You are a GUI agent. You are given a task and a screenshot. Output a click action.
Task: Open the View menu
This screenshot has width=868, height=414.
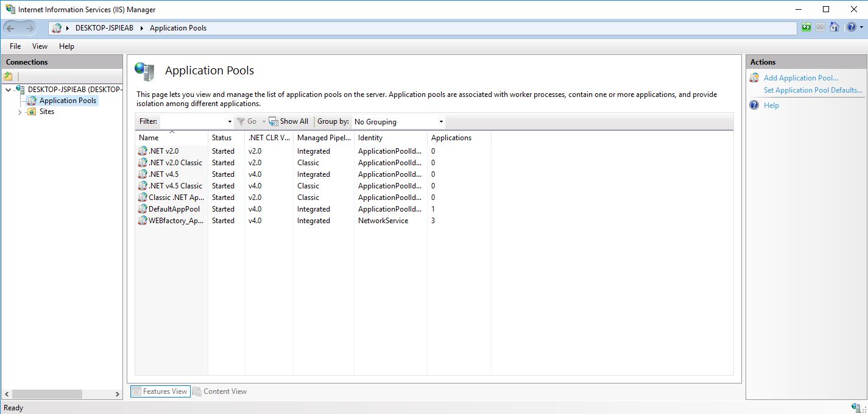(39, 46)
